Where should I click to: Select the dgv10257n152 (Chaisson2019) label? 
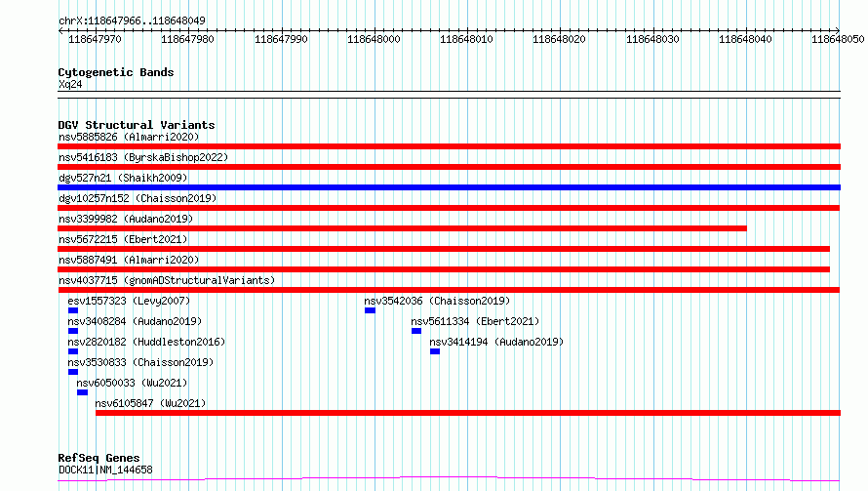click(138, 198)
